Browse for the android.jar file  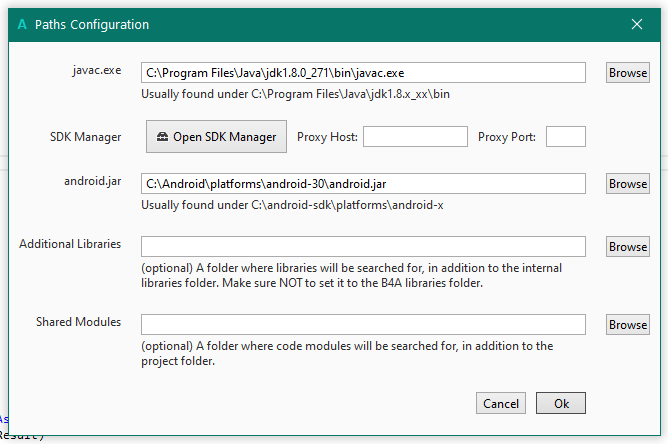(x=628, y=184)
